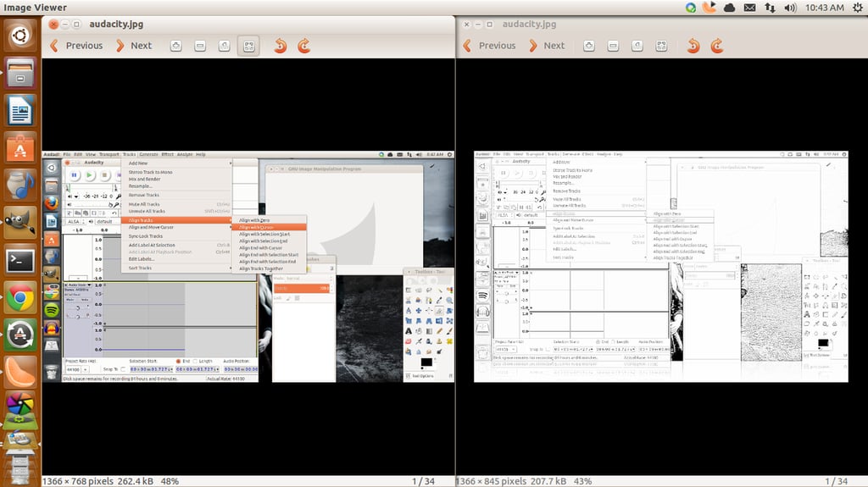Image resolution: width=868 pixels, height=487 pixels.
Task: Open cloud indicator in top panel
Action: click(x=729, y=8)
